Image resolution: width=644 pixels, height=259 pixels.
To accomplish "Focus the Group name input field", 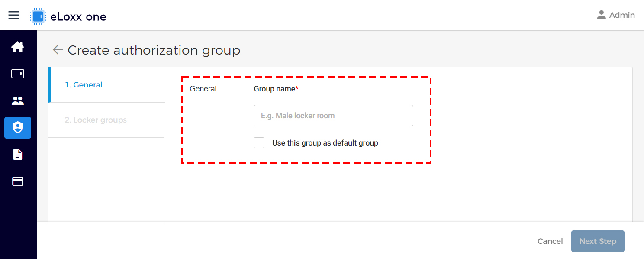I will click(333, 116).
